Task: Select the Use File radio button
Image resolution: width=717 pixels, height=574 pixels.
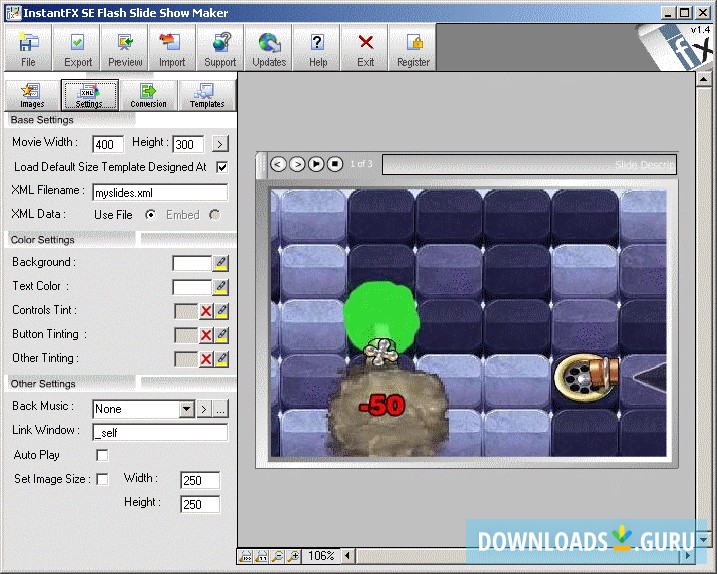Action: tap(150, 215)
